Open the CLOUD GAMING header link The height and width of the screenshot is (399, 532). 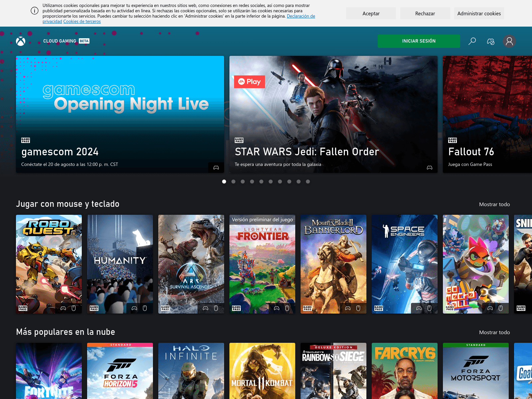[60, 41]
